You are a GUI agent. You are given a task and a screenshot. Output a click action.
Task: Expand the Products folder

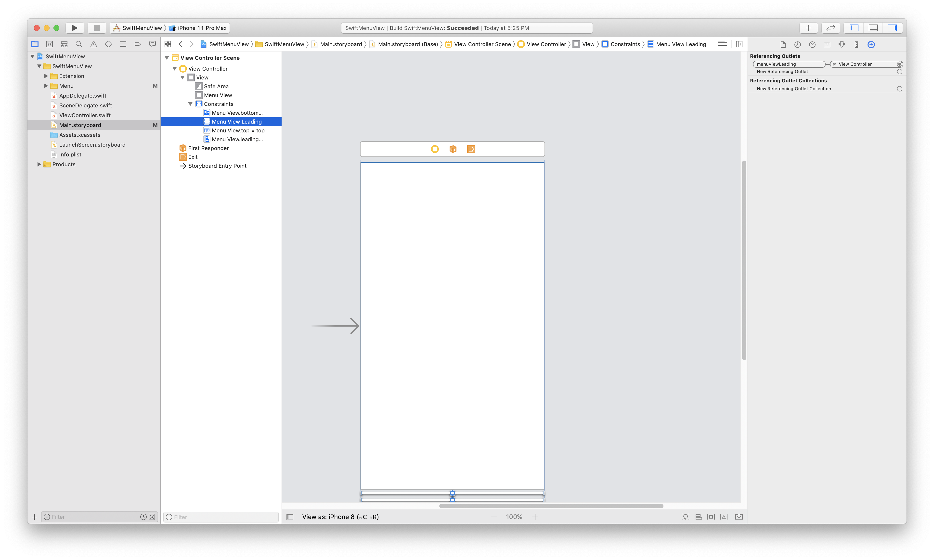39,164
